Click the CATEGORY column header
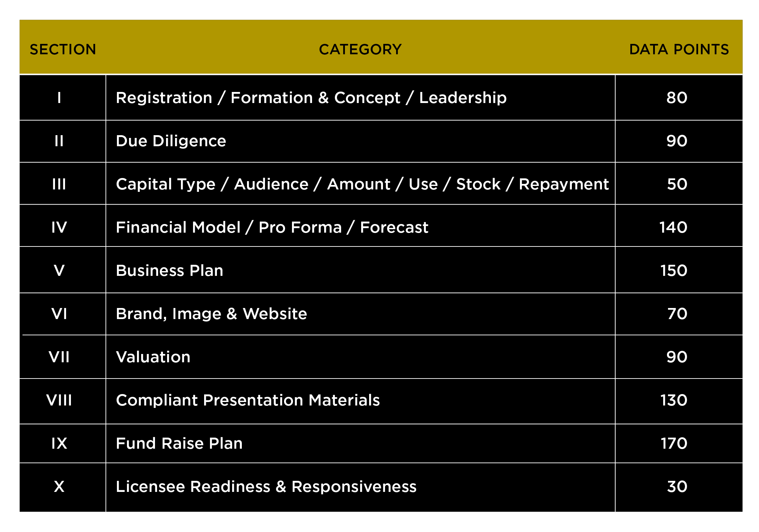Screen dimensions: 759x532 pyautogui.click(x=360, y=49)
